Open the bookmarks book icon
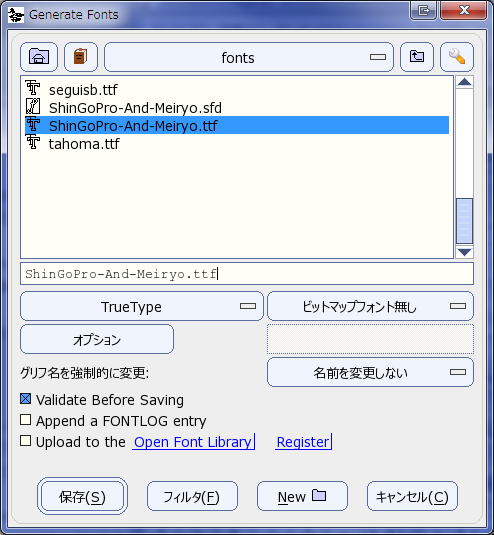The width and height of the screenshot is (494, 535). (81, 57)
